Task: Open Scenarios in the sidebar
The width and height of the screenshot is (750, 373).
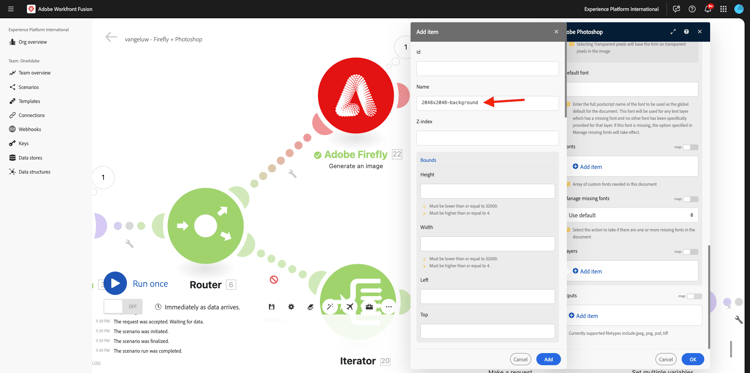Action: point(28,87)
